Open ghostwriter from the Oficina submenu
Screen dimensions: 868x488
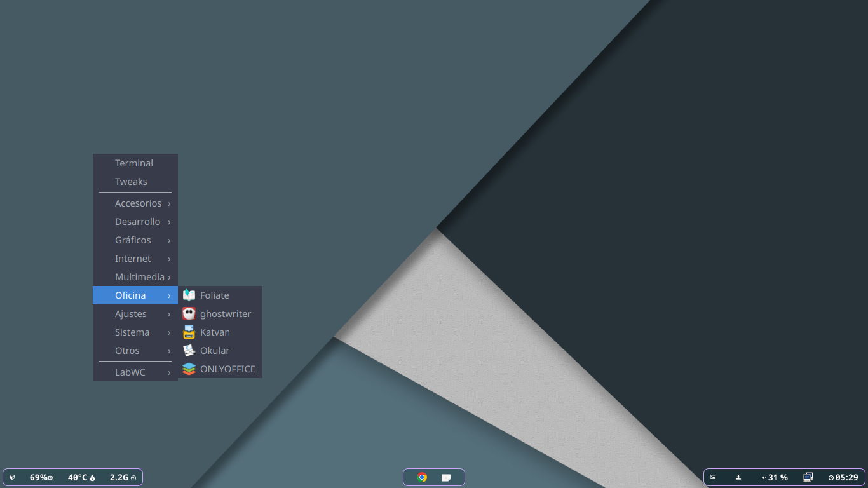point(220,313)
